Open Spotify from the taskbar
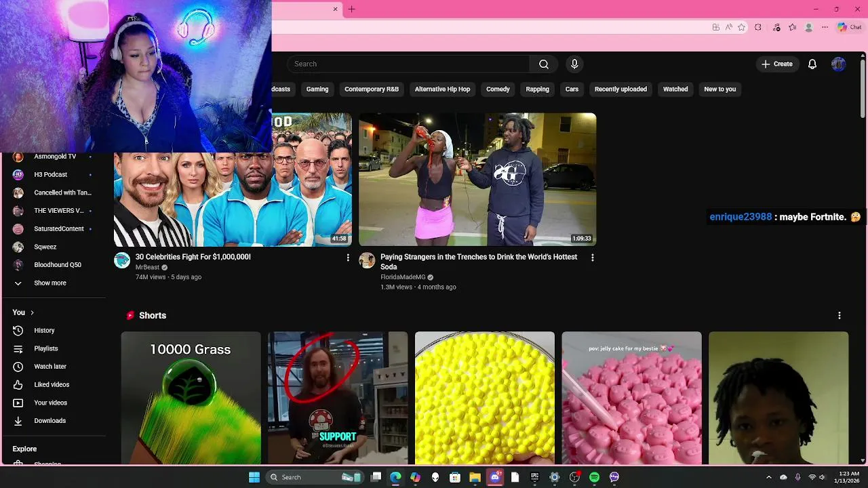 click(594, 477)
